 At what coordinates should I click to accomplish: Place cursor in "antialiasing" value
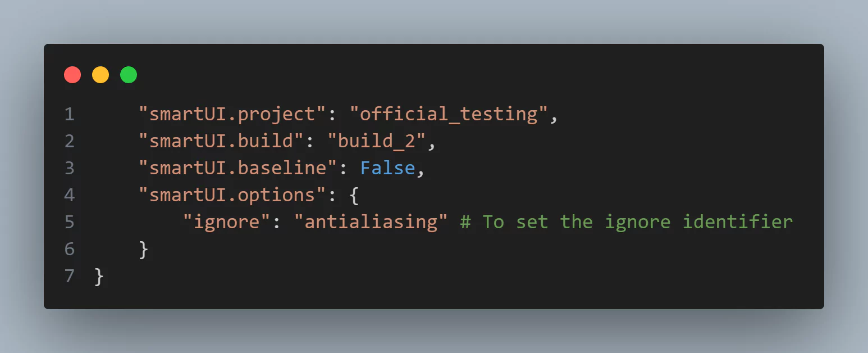tap(371, 222)
